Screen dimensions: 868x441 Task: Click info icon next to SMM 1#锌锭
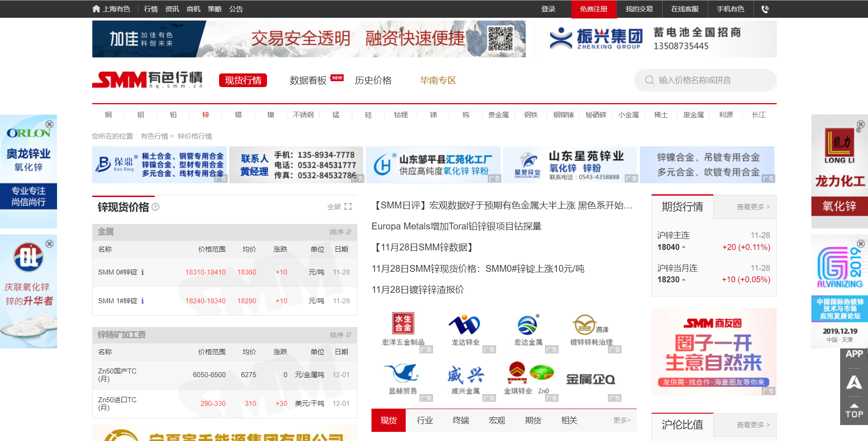tap(142, 301)
